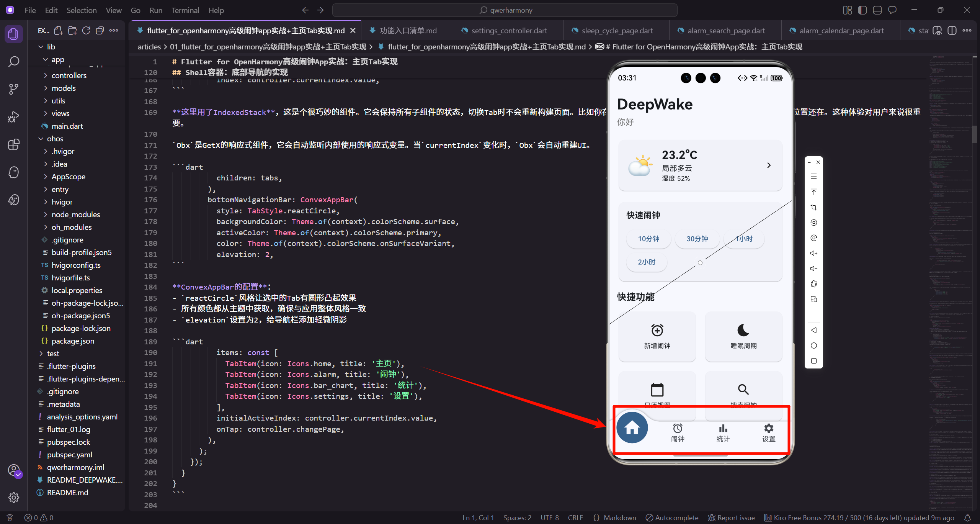The image size is (980, 524).
Task: Expand the test folder
Action: [53, 354]
